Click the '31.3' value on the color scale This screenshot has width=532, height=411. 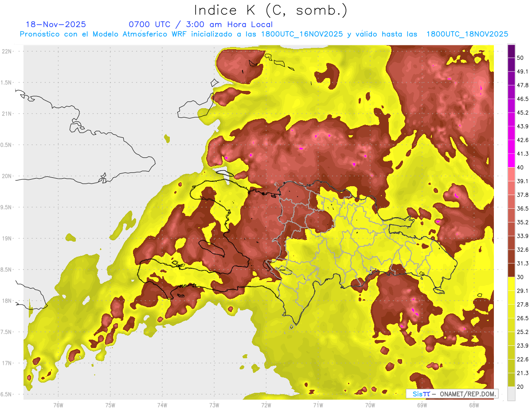523,263
